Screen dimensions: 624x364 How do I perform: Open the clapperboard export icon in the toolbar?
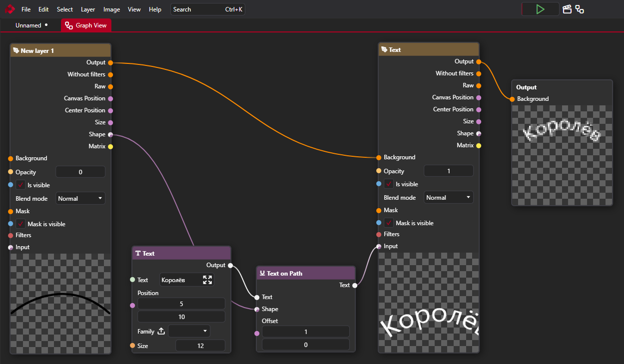pos(567,9)
